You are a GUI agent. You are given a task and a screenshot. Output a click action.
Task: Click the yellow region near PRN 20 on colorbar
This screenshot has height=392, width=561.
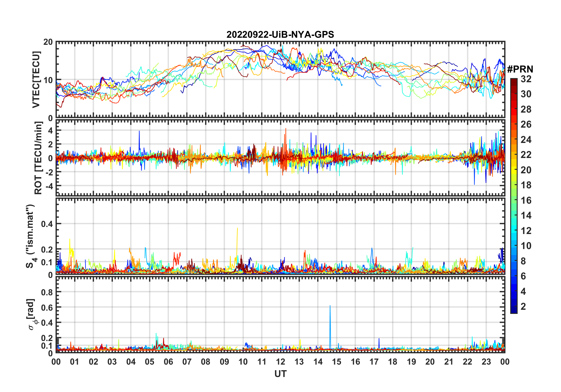pos(514,170)
